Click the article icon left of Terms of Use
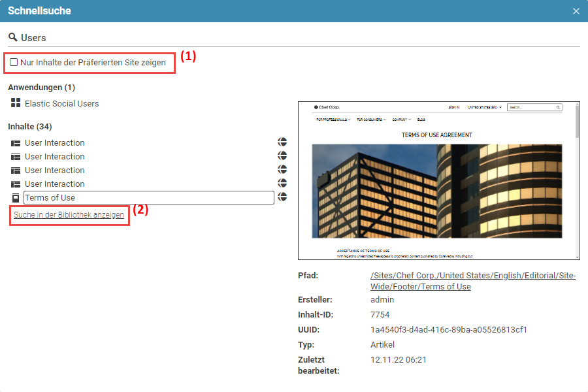The width and height of the screenshot is (588, 392). click(x=16, y=198)
